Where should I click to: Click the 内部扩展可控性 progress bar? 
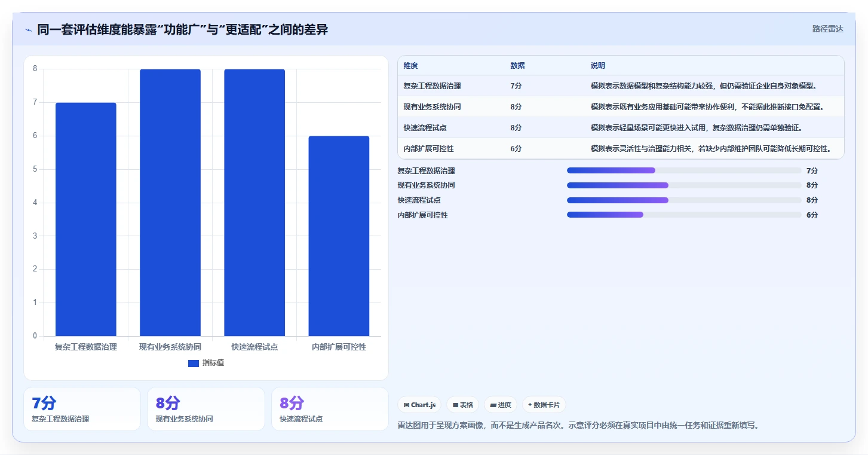[684, 215]
